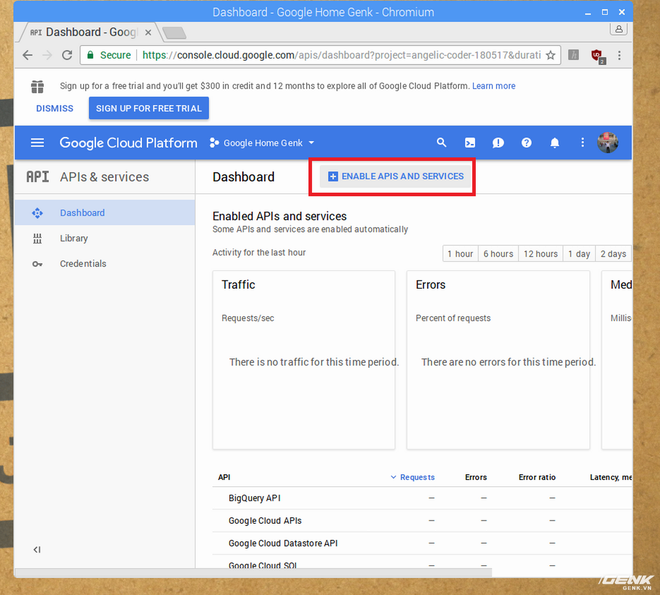Click the Library sidebar icon

(37, 239)
